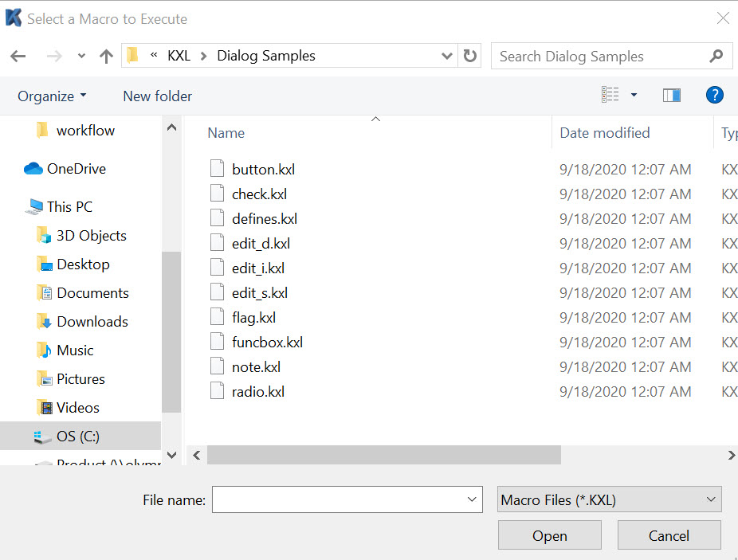Open the Organize menu
The height and width of the screenshot is (560, 738).
click(52, 96)
